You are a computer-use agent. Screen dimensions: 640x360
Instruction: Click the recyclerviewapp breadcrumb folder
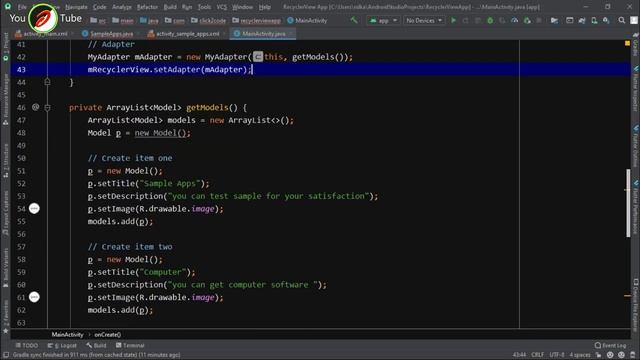257,20
